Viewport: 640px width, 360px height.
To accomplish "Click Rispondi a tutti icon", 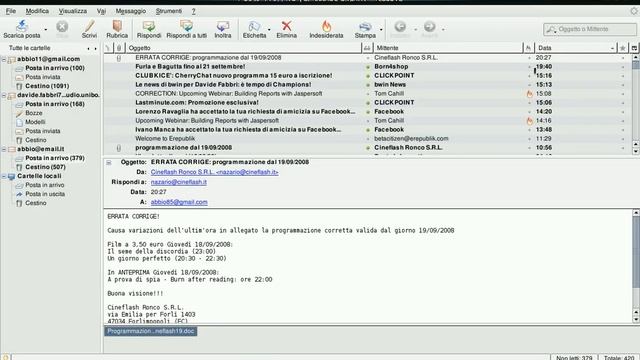I will click(186, 26).
